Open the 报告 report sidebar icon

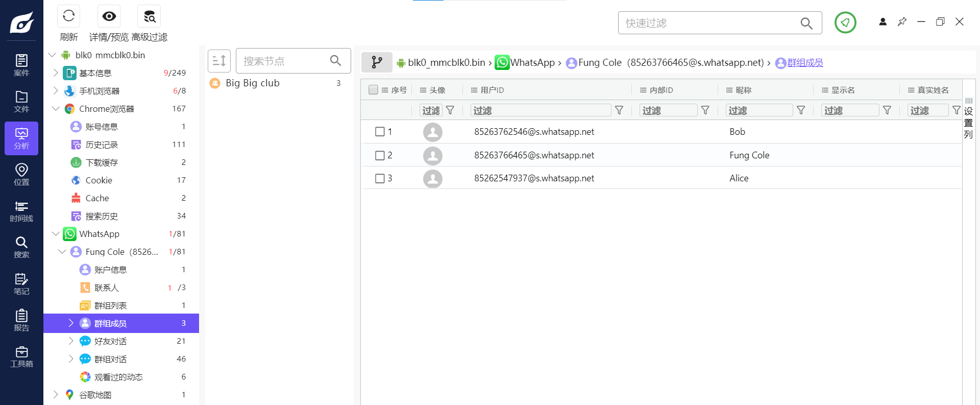(x=21, y=320)
